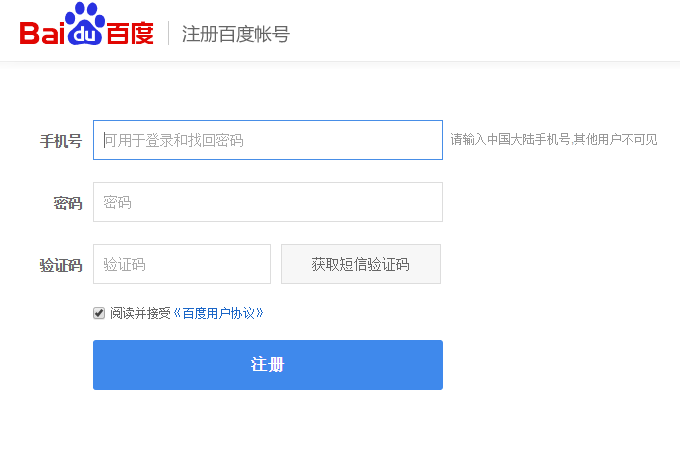Viewport: 680px width, 449px height.
Task: Focus the 密码 password input box
Action: click(x=267, y=202)
